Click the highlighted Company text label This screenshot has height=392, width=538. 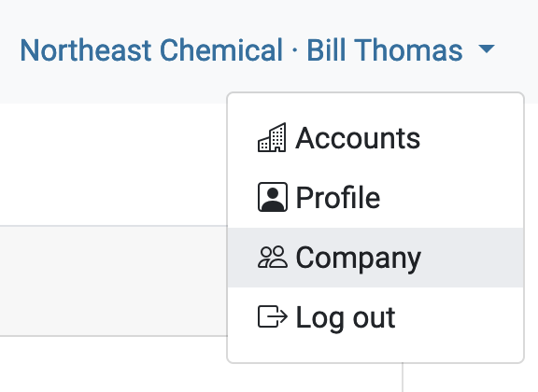(359, 258)
